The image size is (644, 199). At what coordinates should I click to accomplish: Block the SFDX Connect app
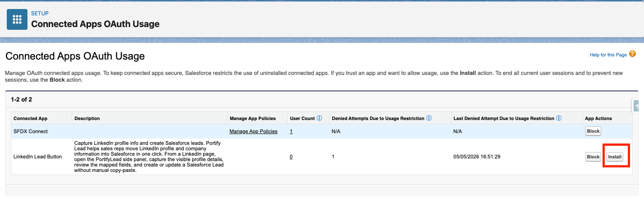click(593, 131)
